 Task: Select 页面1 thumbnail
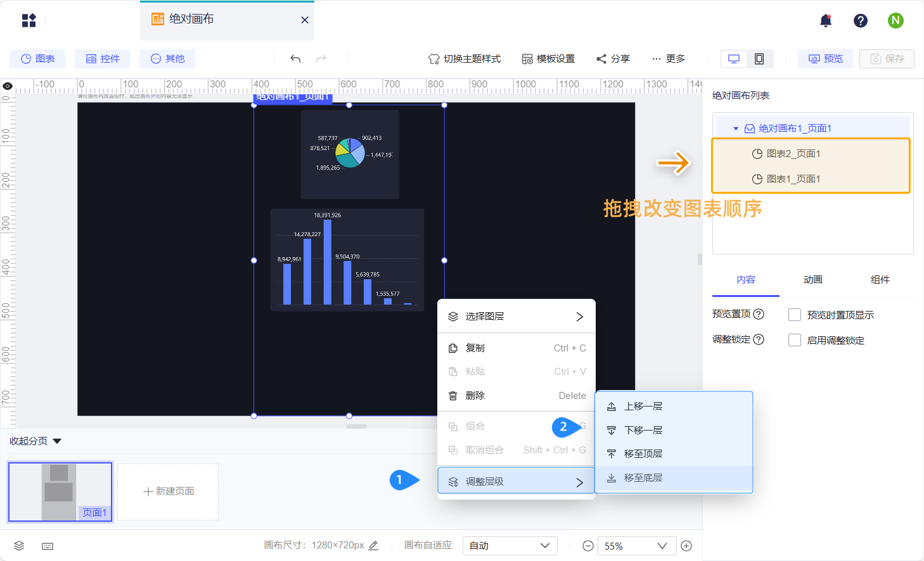[60, 492]
